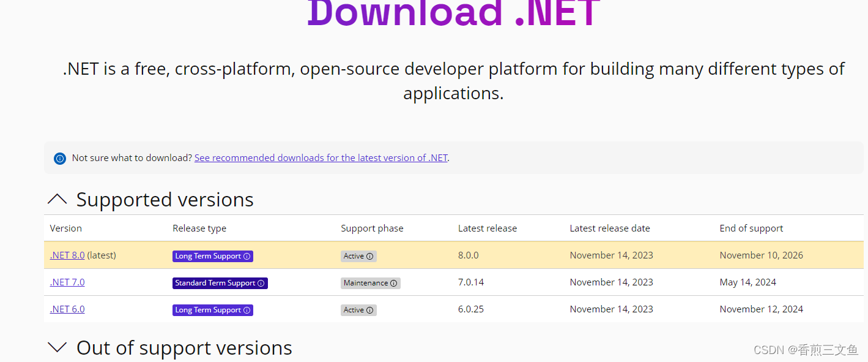Image resolution: width=868 pixels, height=362 pixels.
Task: Click the Maintenance support phase badge
Action: 371,283
